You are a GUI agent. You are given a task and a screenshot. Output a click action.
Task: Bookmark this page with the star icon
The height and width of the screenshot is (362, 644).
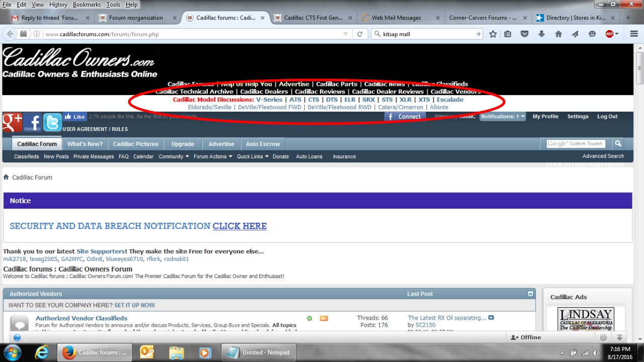point(493,34)
